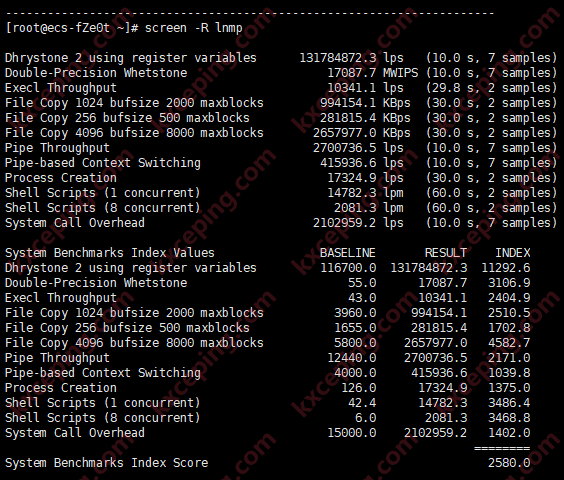Click the Whetstone baseline '55.0'
564x480 pixels.
pos(362,283)
